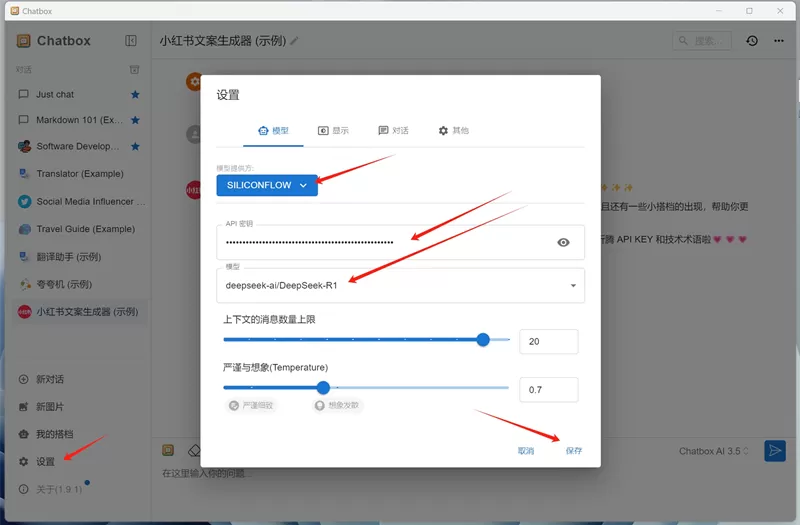Cancel settings with 取消
The width and height of the screenshot is (800, 525).
(x=526, y=451)
